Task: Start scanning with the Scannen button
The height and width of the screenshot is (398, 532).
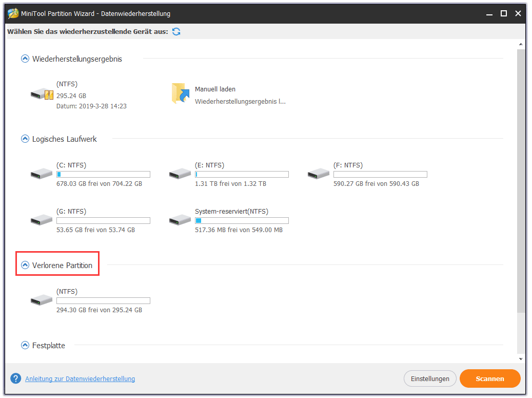Action: (490, 378)
